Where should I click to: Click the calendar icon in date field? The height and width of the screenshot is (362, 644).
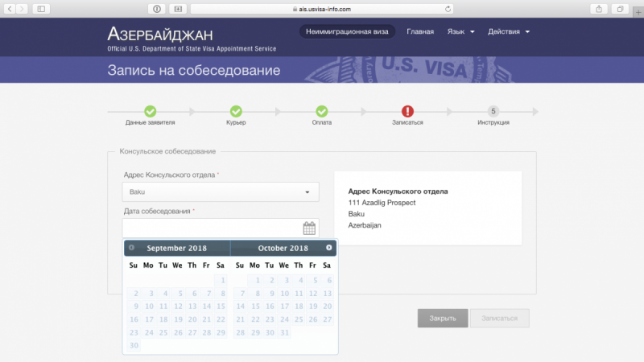pos(309,228)
